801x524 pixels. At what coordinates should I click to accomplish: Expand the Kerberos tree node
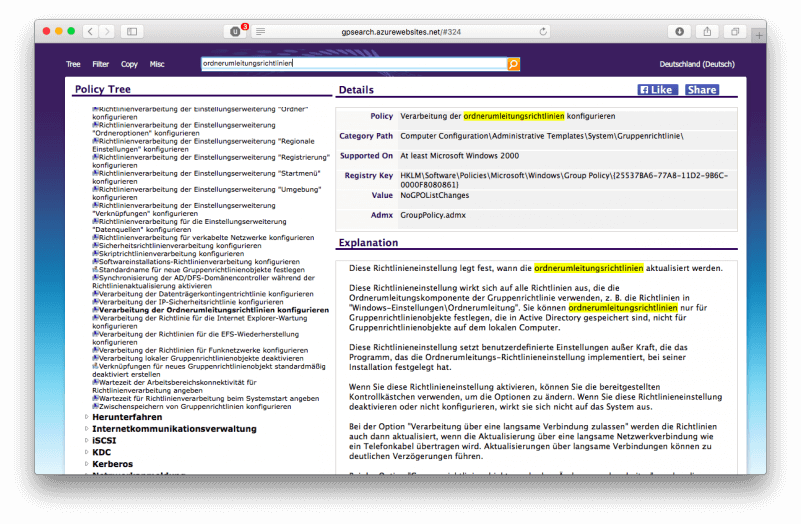(86, 464)
